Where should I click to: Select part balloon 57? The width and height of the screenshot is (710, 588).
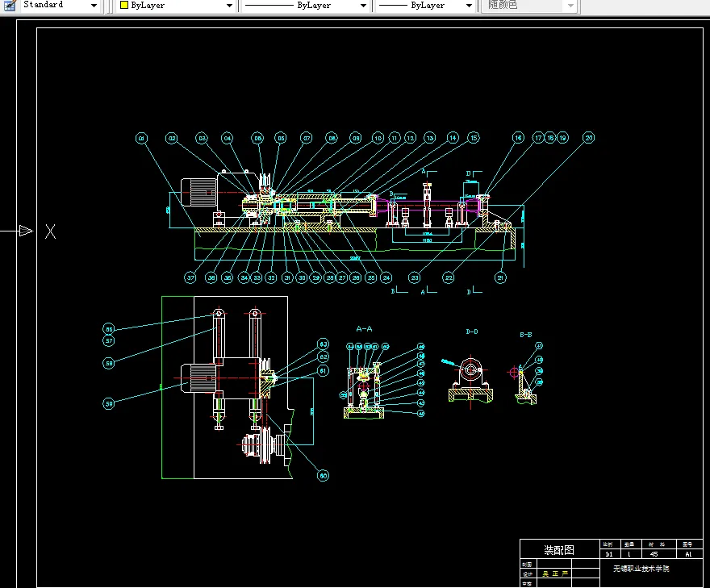coord(109,341)
